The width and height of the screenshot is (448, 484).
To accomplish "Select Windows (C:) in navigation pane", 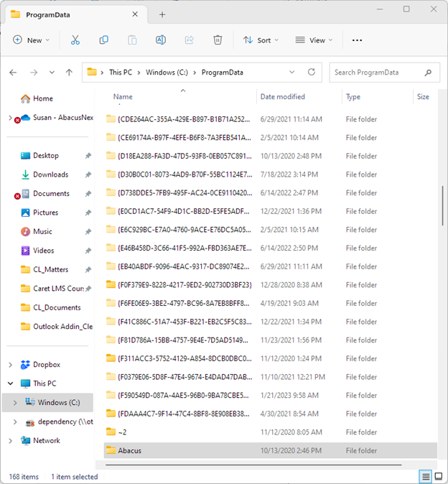I will click(47, 403).
